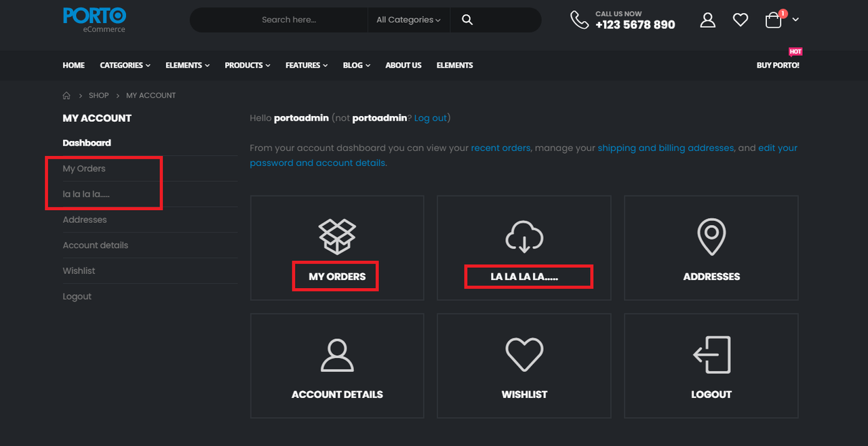Open the recent orders link
This screenshot has width=868, height=446.
click(x=500, y=148)
